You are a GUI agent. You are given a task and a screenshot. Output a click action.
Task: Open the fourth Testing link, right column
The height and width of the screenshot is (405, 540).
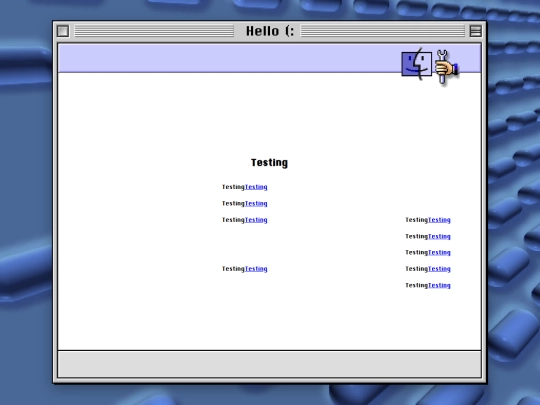[439, 269]
